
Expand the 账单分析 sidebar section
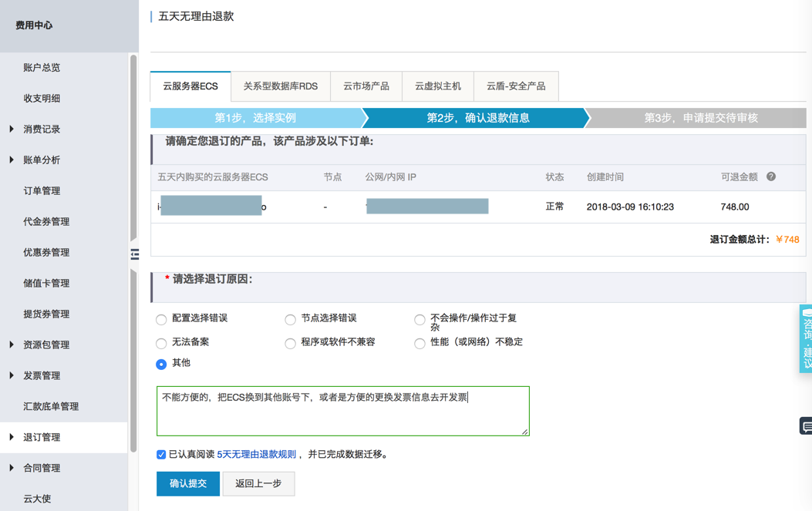pos(12,160)
